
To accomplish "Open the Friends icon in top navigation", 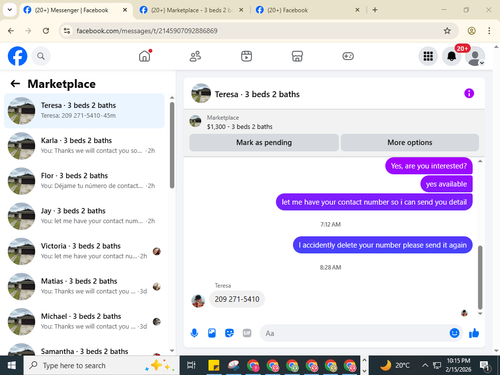I will (195, 56).
